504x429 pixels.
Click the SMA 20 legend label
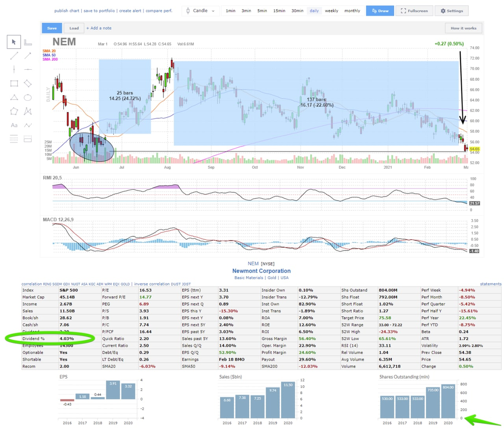(x=49, y=51)
